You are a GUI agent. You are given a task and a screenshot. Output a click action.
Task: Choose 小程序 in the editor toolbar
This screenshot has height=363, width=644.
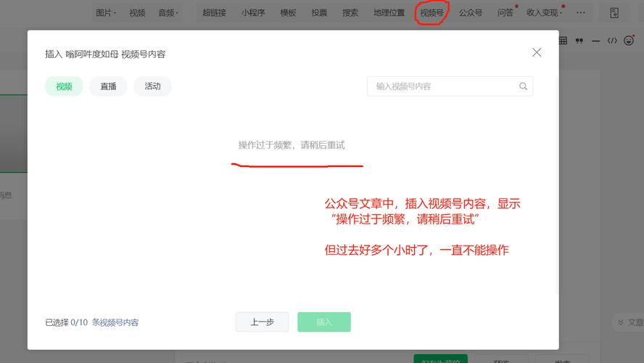(253, 13)
